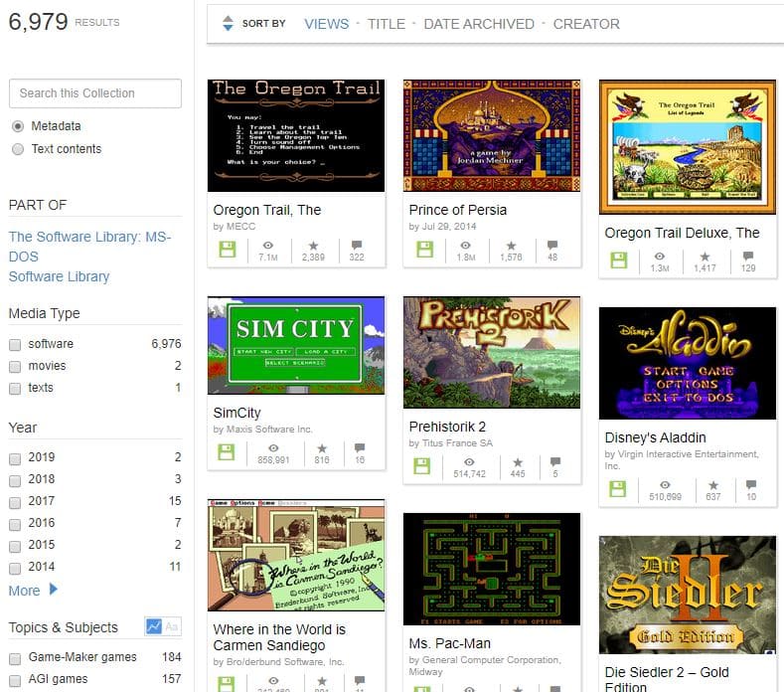This screenshot has width=784, height=692.
Task: Click in the Search this Collection field
Action: pyautogui.click(x=95, y=93)
